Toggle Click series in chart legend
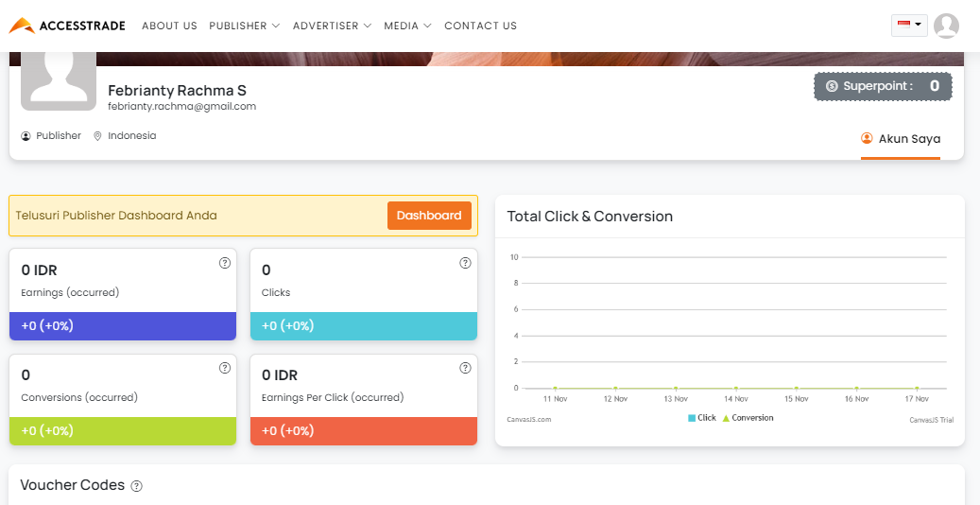 pos(702,418)
